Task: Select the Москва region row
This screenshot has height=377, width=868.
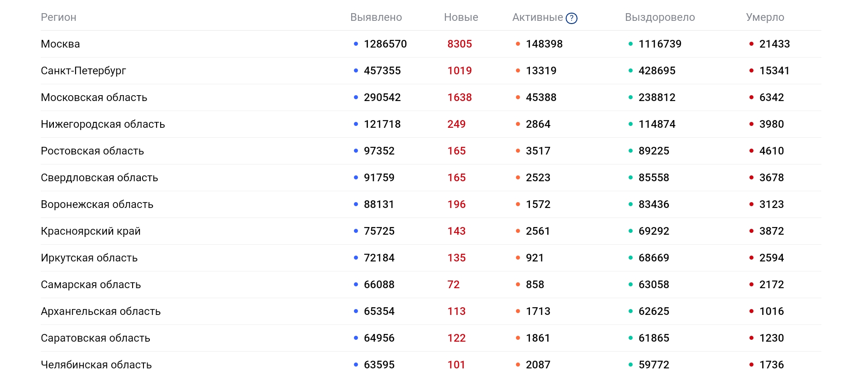Action: pos(60,44)
